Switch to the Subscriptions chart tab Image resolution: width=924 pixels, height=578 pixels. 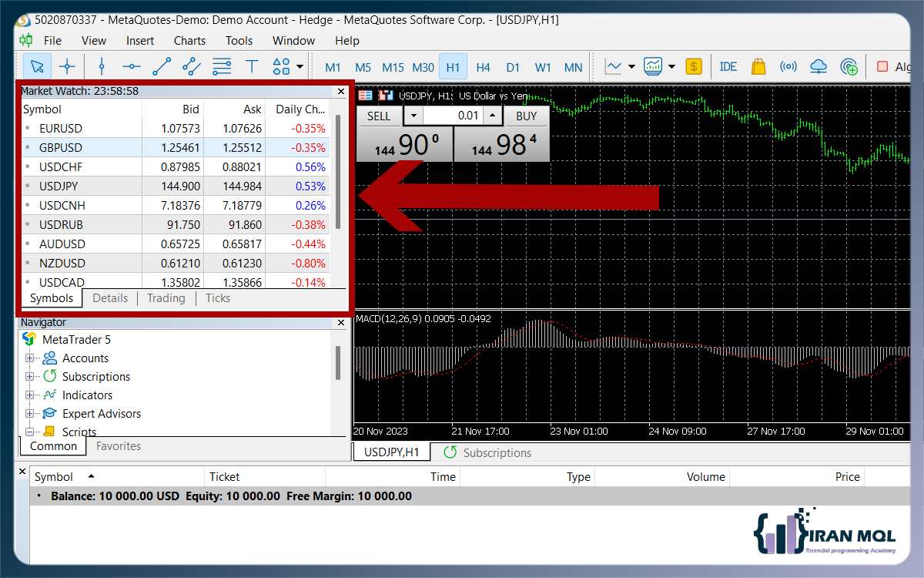[488, 453]
